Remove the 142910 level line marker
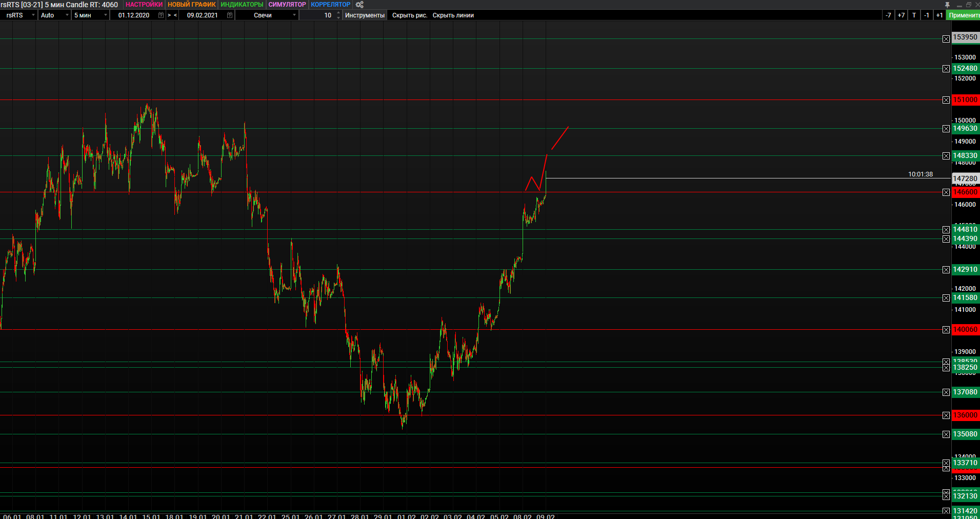Viewport: 980px width, 519px height. pyautogui.click(x=946, y=270)
